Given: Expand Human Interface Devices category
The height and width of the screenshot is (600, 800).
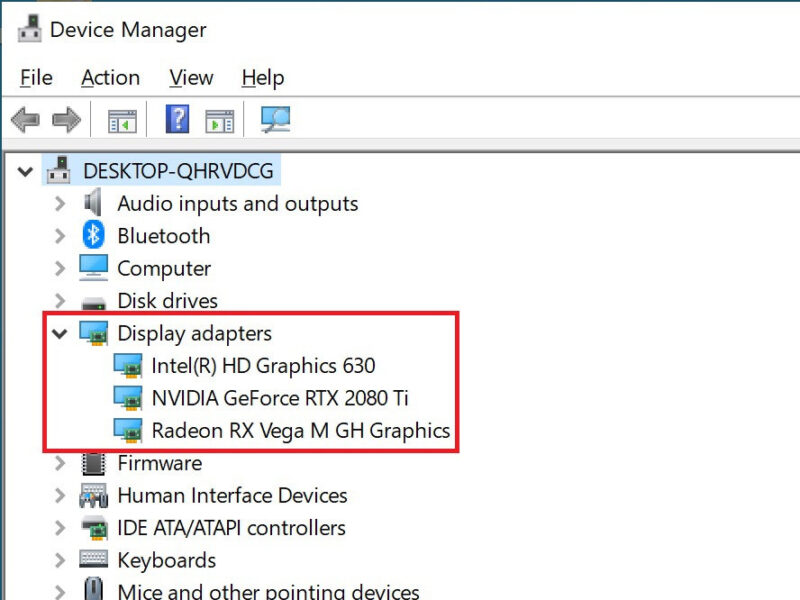Looking at the screenshot, I should 60,495.
